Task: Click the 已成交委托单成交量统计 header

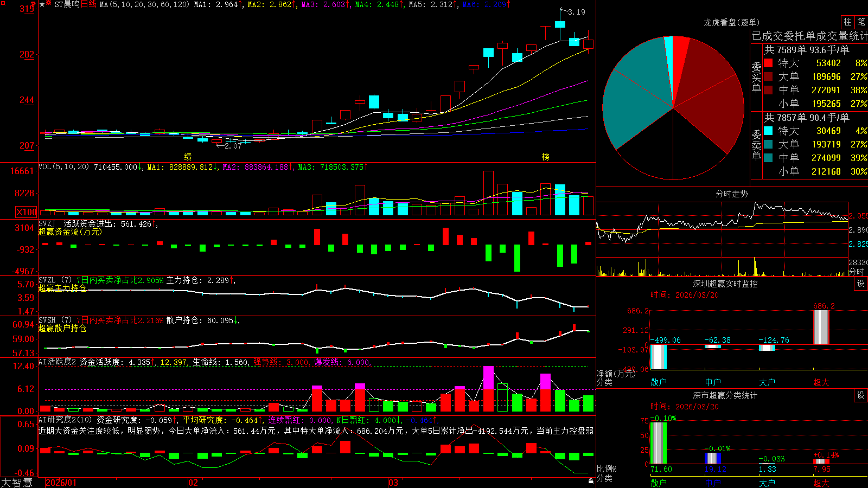Action: coord(809,36)
